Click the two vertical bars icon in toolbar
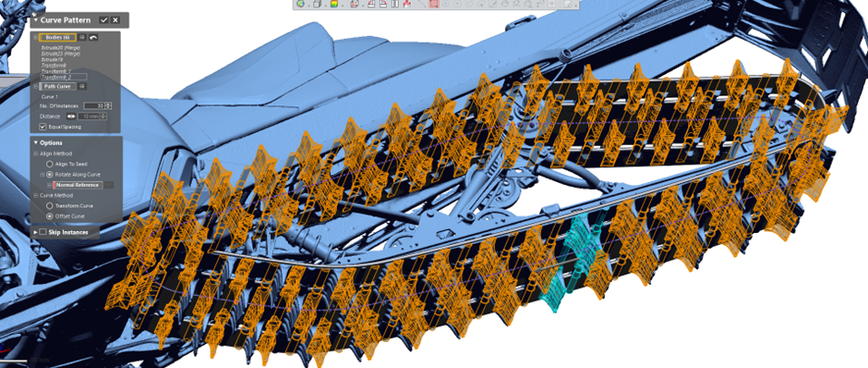 point(394,4)
